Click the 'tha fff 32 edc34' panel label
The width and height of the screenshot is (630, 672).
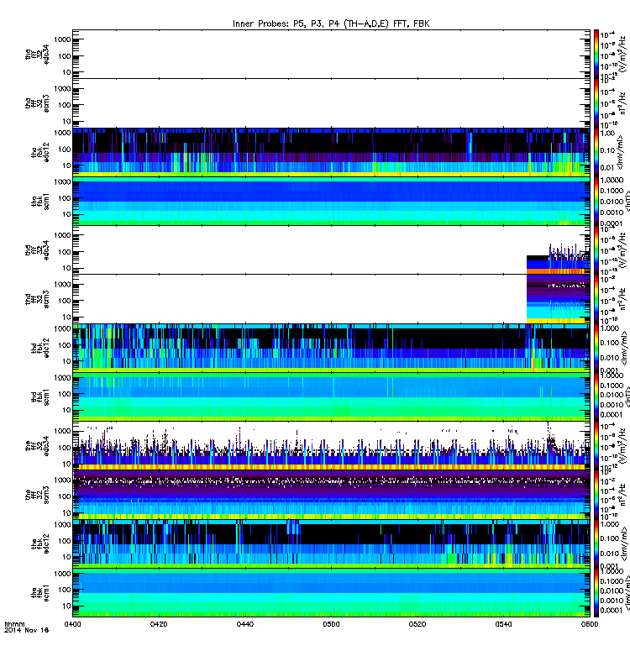coord(37,54)
